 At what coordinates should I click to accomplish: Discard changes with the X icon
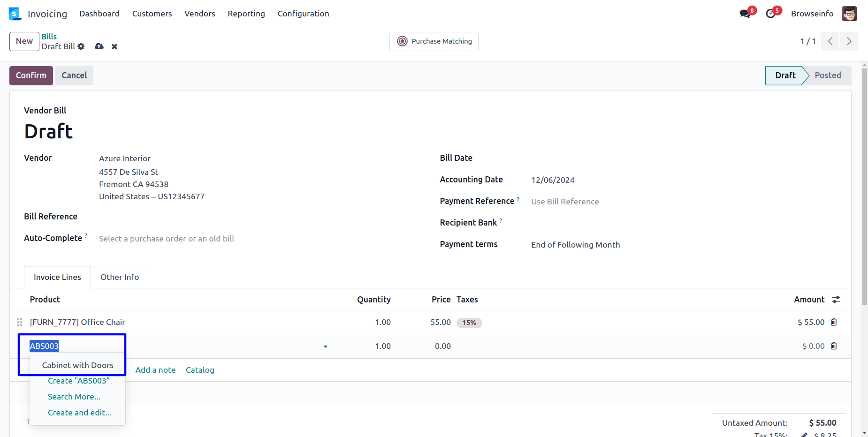coord(114,46)
